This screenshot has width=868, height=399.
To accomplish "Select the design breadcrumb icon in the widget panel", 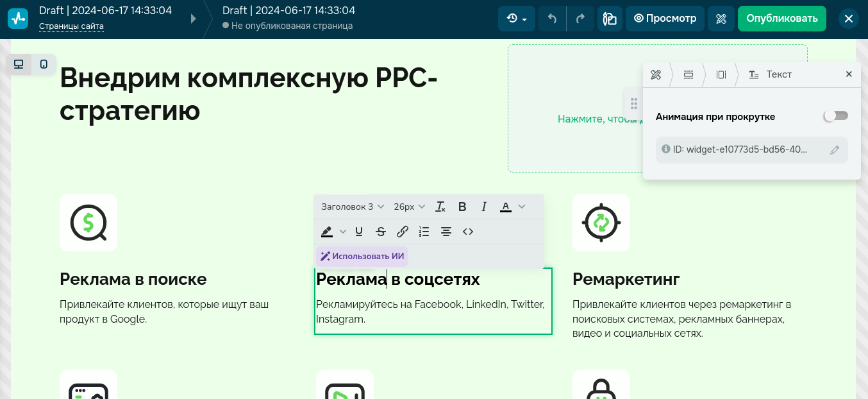I will [656, 74].
